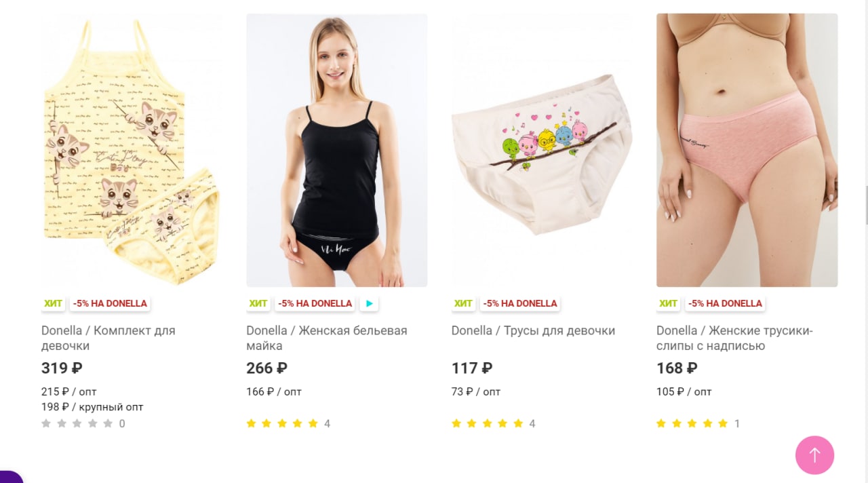The width and height of the screenshot is (868, 483).
Task: Open Donella / Комплект для девочки link
Action: point(108,338)
